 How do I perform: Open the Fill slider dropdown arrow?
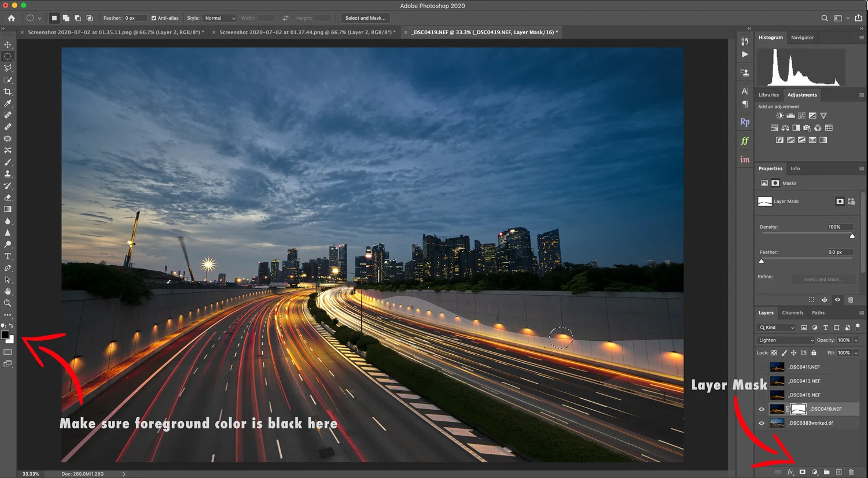(x=856, y=353)
